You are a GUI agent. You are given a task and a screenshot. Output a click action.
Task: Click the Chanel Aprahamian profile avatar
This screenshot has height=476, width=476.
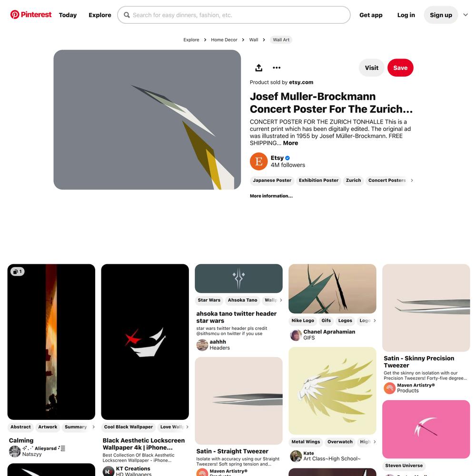(x=296, y=335)
